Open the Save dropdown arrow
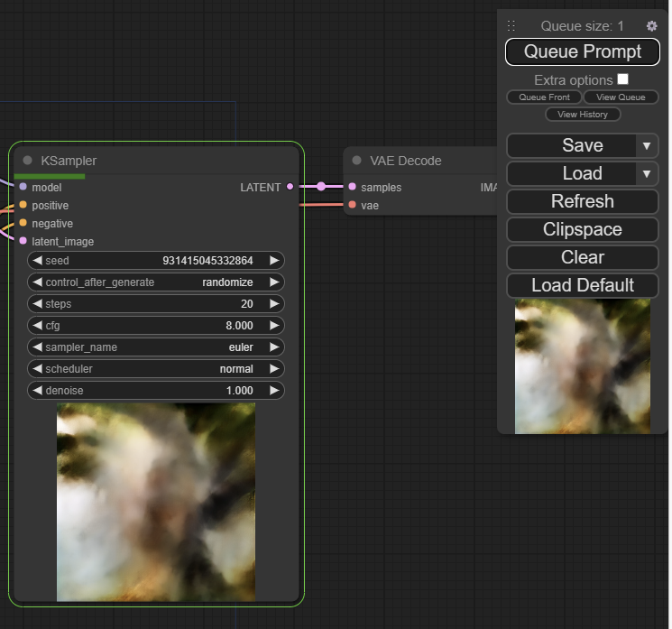The height and width of the screenshot is (629, 672). tap(647, 145)
